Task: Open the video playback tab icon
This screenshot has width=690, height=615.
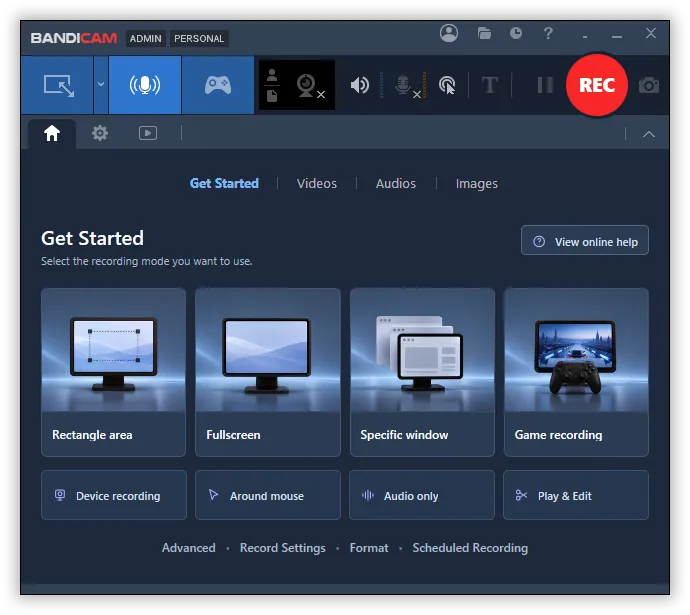Action: point(148,133)
